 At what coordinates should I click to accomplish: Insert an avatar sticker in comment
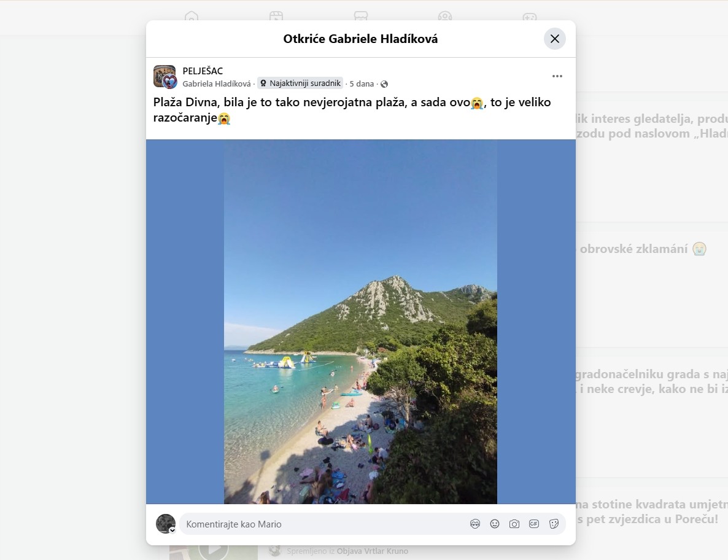coord(474,524)
